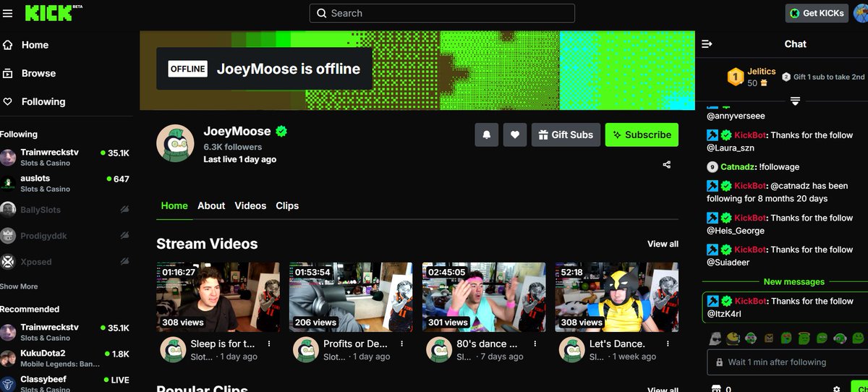Expand Show More followed channels
The image size is (868, 392).
click(x=19, y=286)
